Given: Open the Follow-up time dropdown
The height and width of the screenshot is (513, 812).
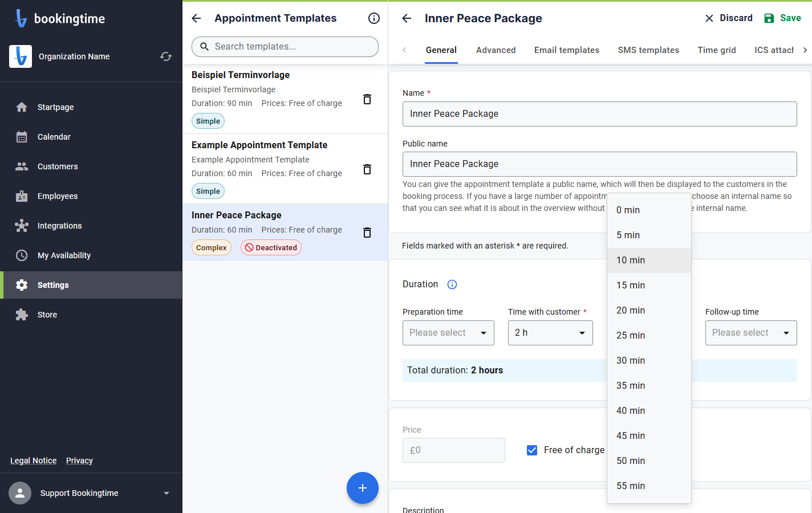Looking at the screenshot, I should (751, 333).
